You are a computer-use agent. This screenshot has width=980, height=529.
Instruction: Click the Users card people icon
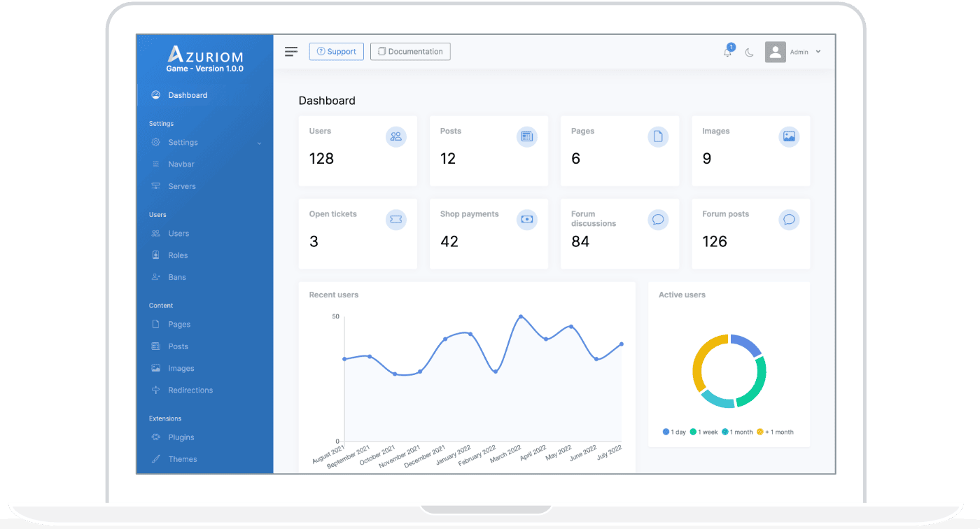tap(396, 136)
